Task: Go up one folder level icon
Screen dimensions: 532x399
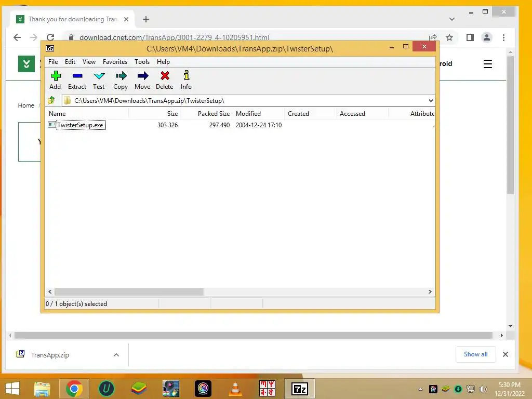Action: 51,100
